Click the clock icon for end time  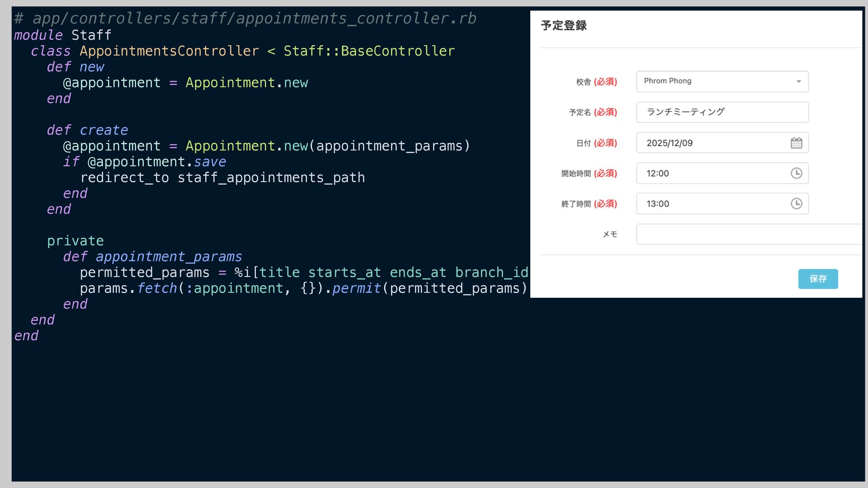click(796, 204)
